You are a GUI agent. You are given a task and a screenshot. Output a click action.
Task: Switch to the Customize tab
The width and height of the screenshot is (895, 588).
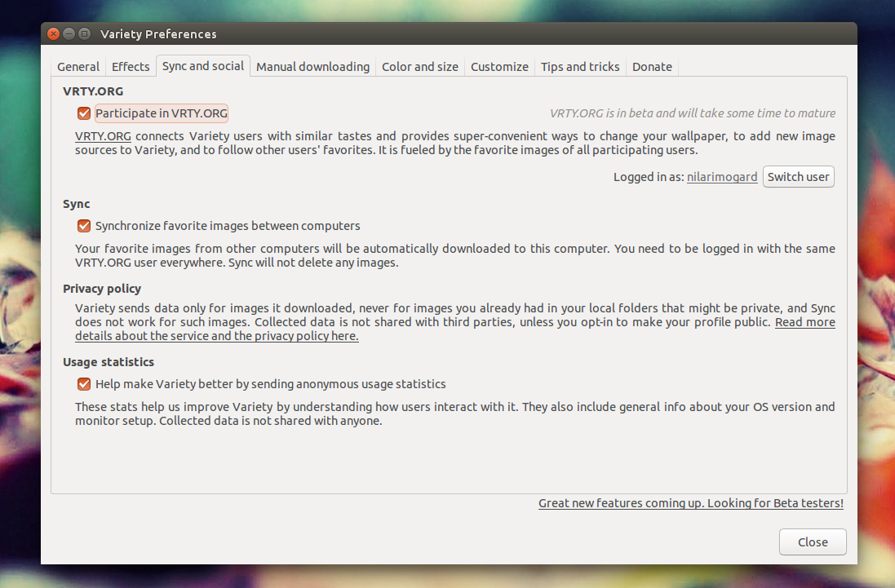tap(499, 67)
